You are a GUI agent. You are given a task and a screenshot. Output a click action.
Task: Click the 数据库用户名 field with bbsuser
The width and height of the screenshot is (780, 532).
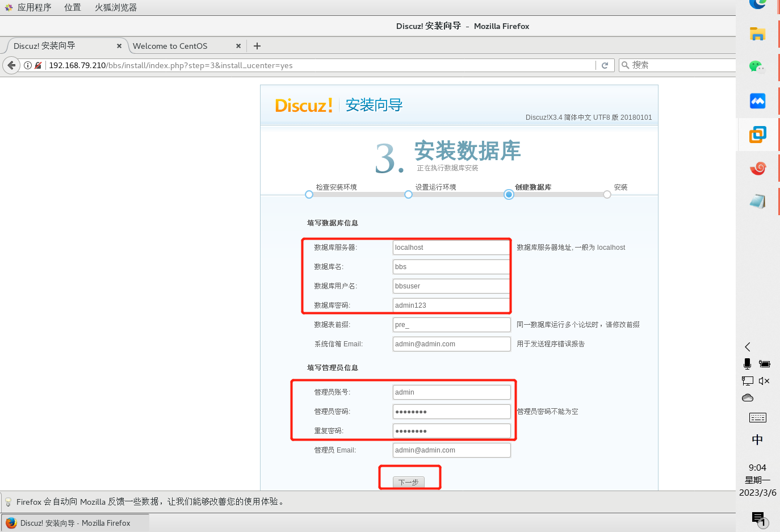452,286
